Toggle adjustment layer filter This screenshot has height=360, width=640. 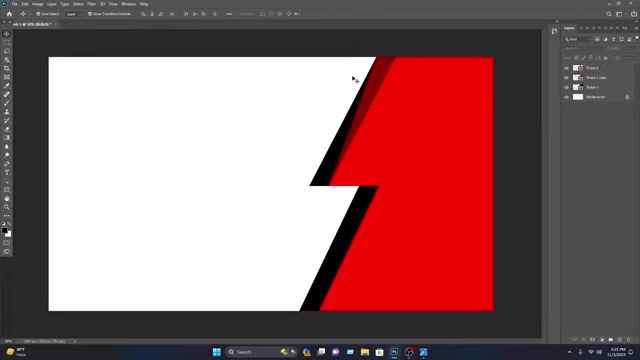[605, 39]
